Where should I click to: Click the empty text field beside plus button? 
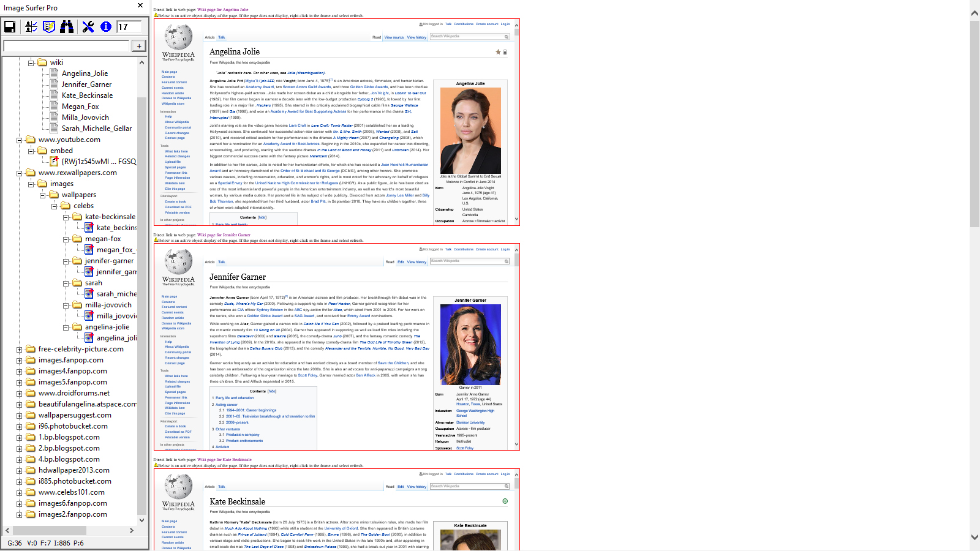(x=66, y=46)
